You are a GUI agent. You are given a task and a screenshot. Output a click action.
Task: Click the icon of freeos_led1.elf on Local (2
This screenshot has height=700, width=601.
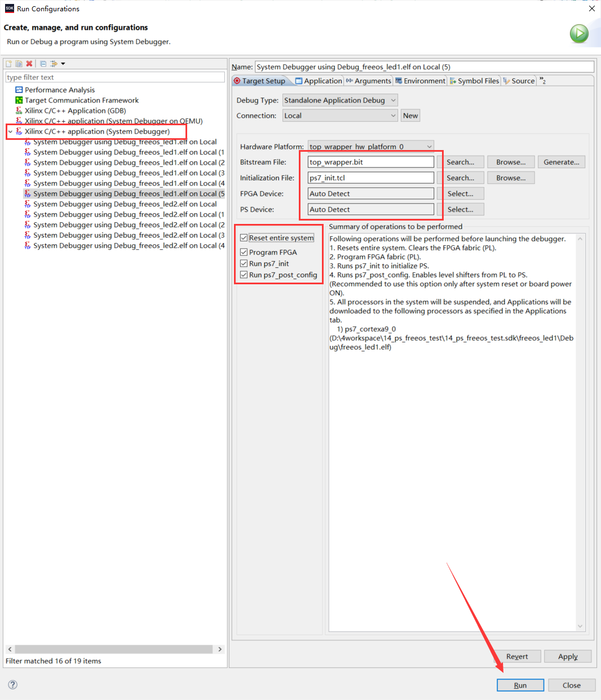28,162
